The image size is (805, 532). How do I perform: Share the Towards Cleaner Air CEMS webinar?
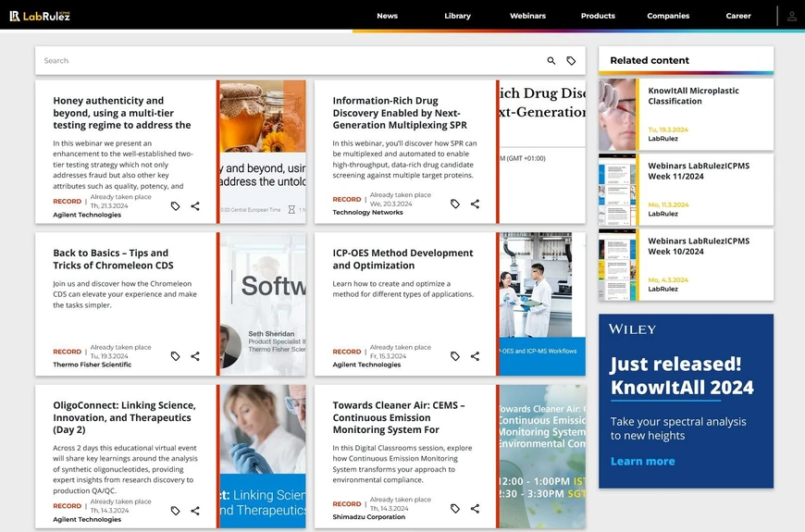475,508
